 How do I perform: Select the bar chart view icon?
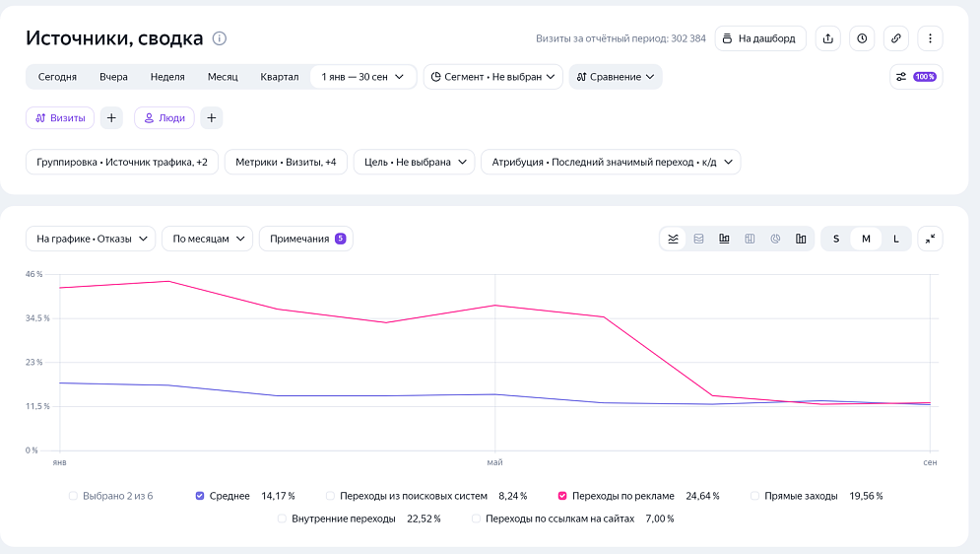(801, 239)
